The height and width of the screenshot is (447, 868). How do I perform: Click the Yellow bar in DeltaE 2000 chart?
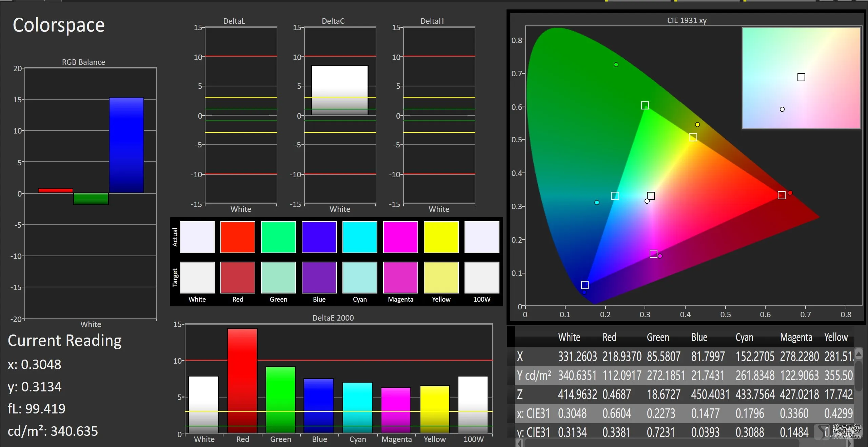[435, 409]
